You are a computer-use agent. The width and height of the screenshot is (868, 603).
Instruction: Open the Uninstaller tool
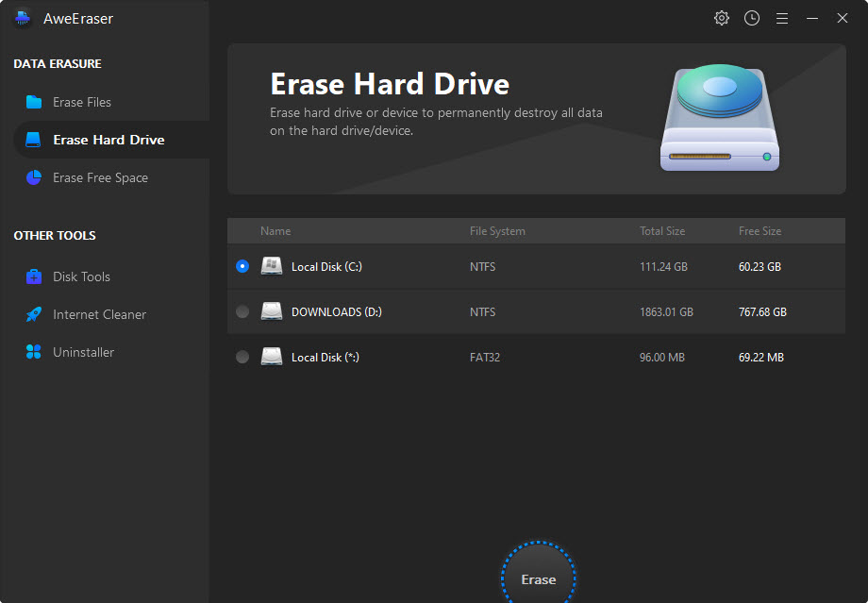110,352
